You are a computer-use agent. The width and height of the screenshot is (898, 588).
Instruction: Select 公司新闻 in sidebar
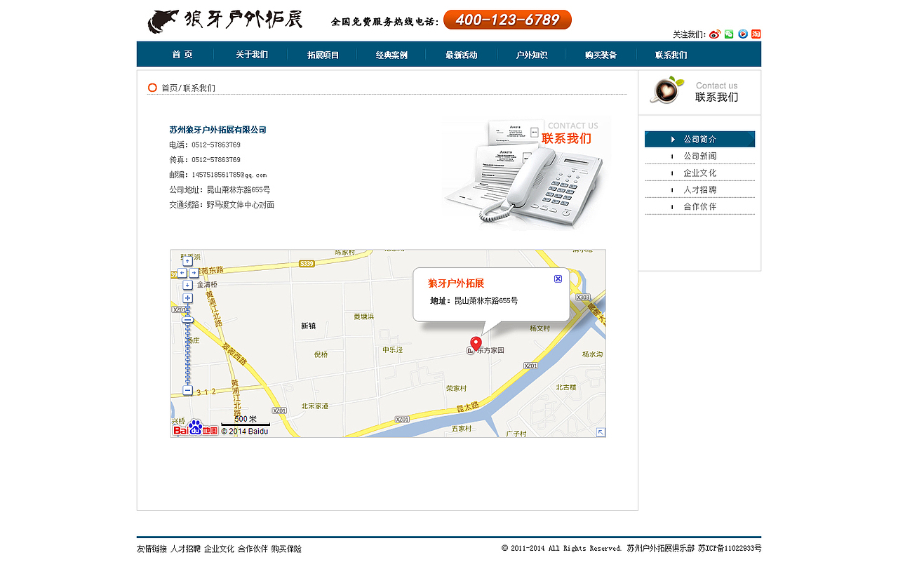[699, 156]
